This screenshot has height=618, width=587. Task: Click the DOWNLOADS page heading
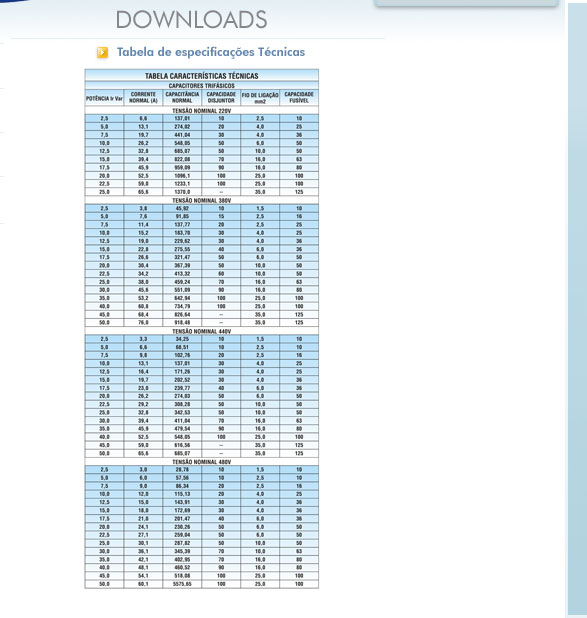coord(192,20)
